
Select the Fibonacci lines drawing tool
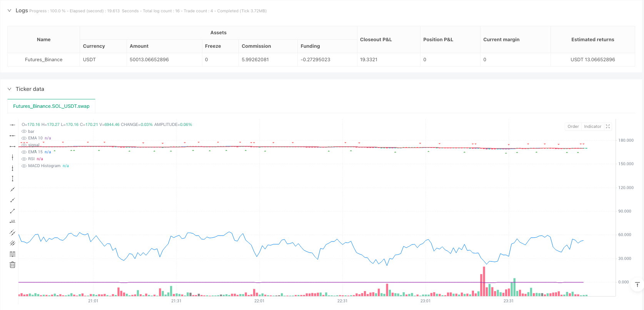tap(12, 254)
